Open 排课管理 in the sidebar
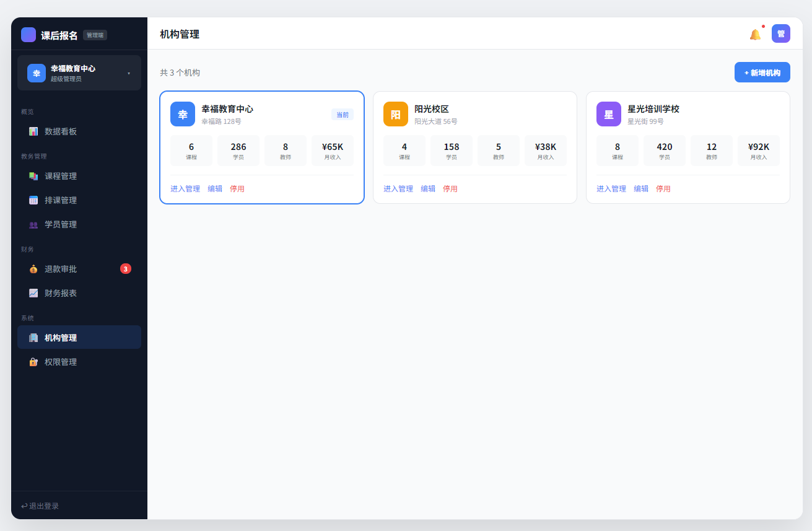 click(79, 200)
